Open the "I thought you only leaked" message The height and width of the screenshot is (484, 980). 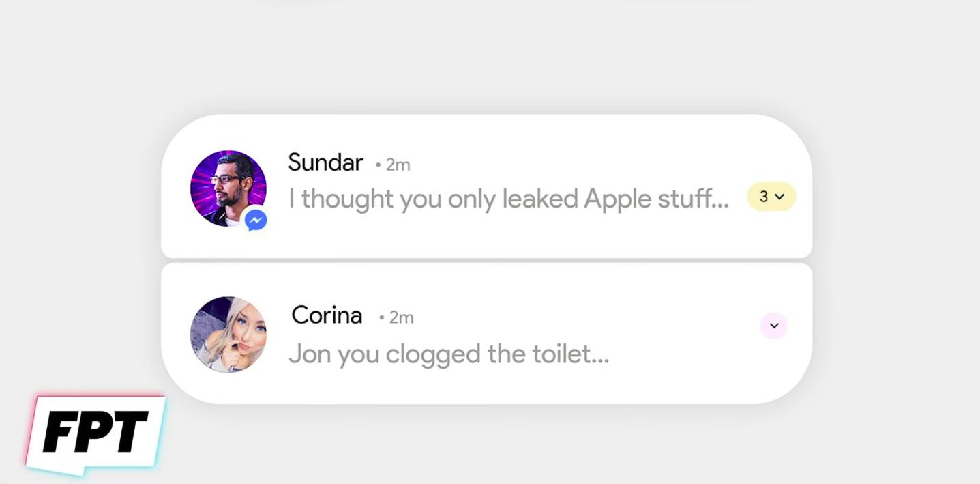[508, 199]
